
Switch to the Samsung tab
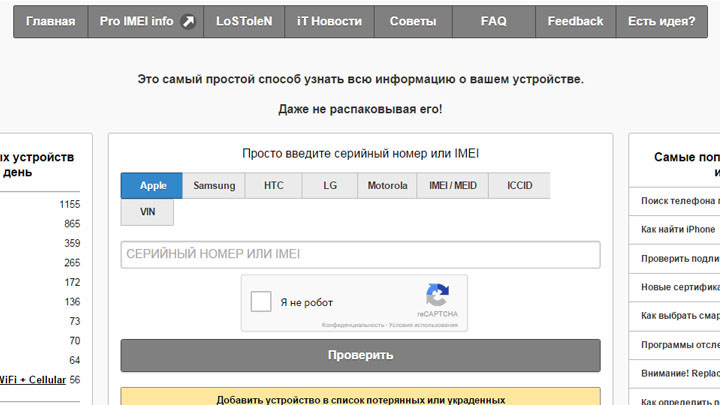tap(214, 186)
